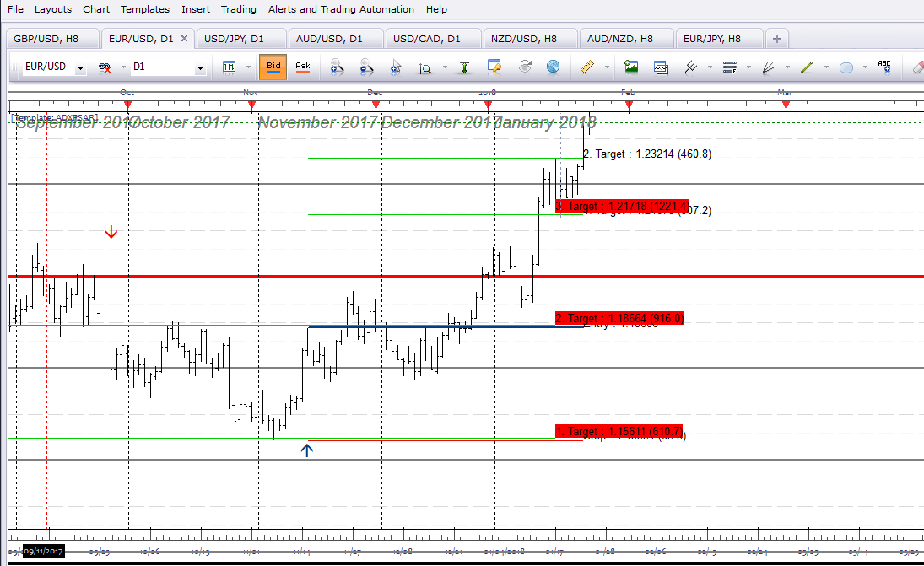Click the unlink chart icon
Viewport: 924px width, 566px height.
point(105,67)
